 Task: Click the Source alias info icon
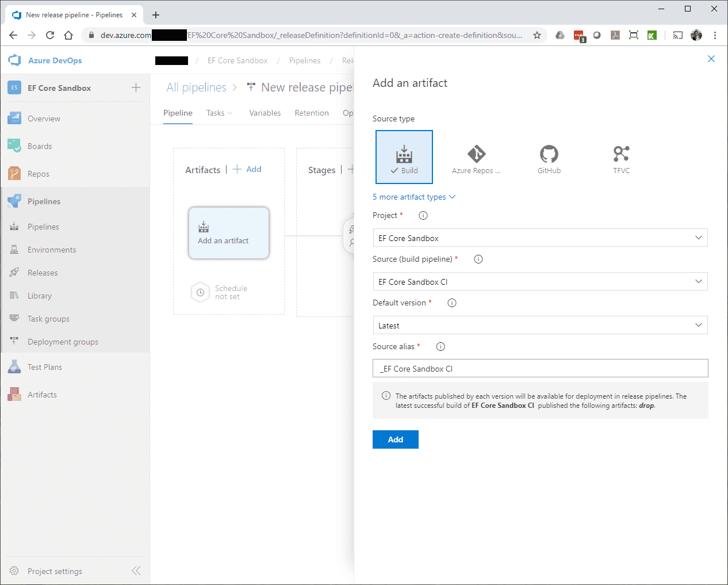point(440,347)
